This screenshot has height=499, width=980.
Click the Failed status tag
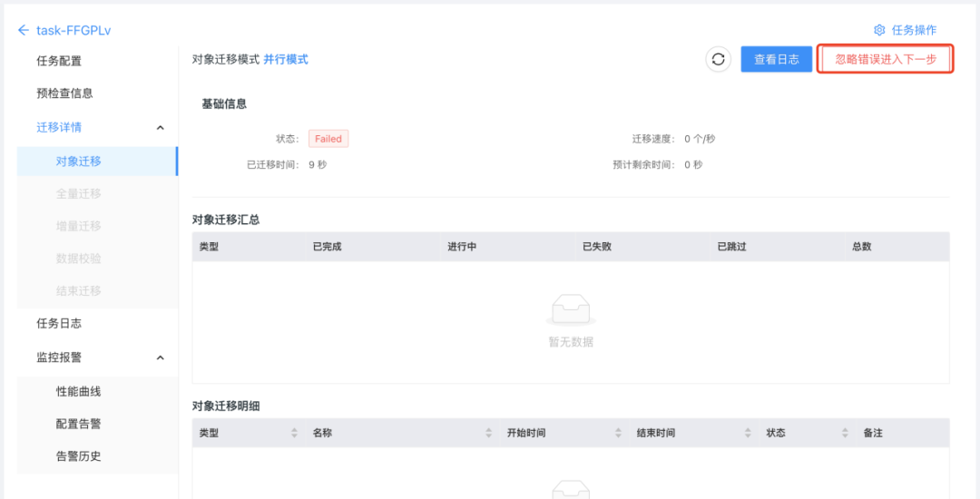pyautogui.click(x=328, y=139)
